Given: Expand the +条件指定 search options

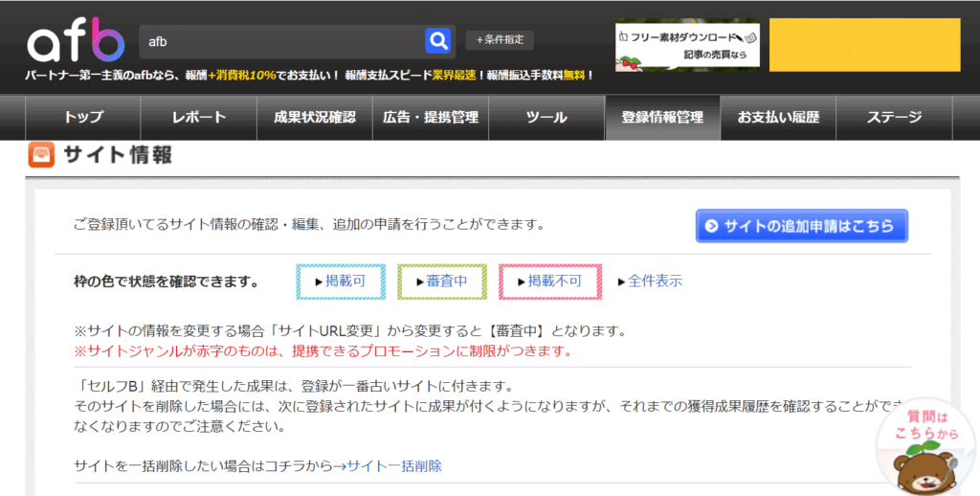Looking at the screenshot, I should point(500,40).
